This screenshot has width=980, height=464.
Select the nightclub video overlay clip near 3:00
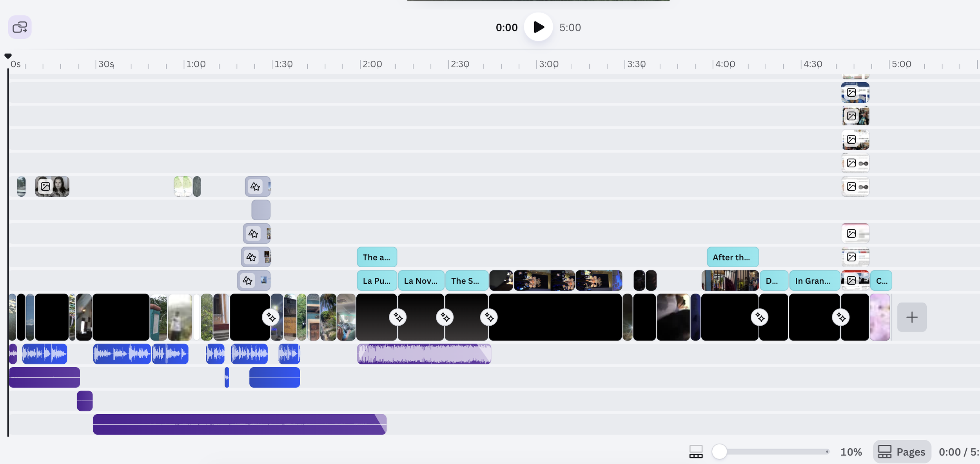pos(544,281)
